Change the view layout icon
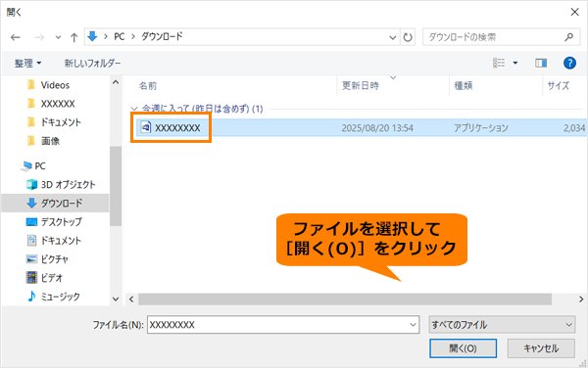The height and width of the screenshot is (368, 588). (499, 63)
